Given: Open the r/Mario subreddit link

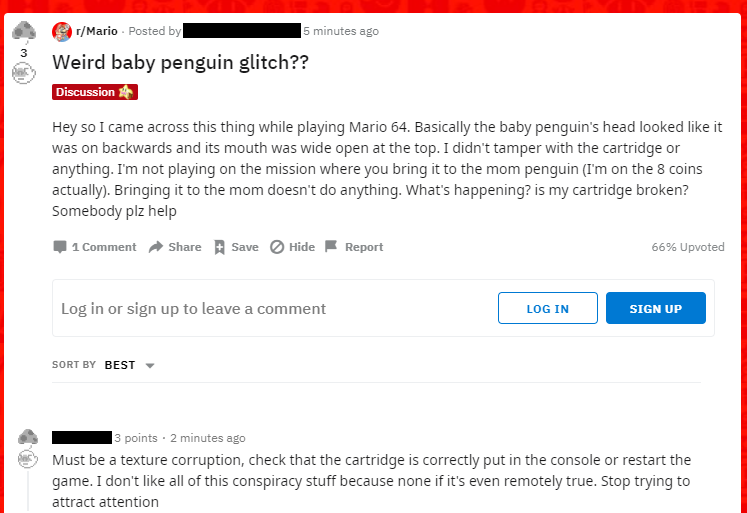Looking at the screenshot, I should tap(95, 31).
